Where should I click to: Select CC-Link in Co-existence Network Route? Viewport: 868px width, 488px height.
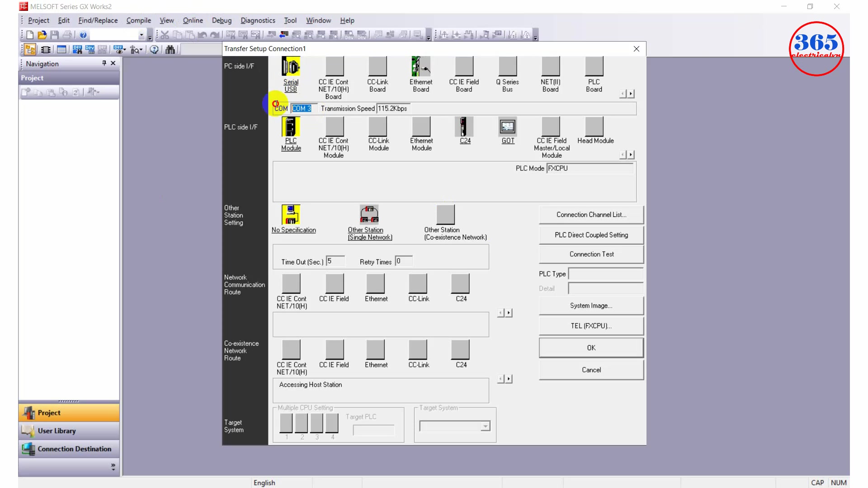tap(418, 349)
